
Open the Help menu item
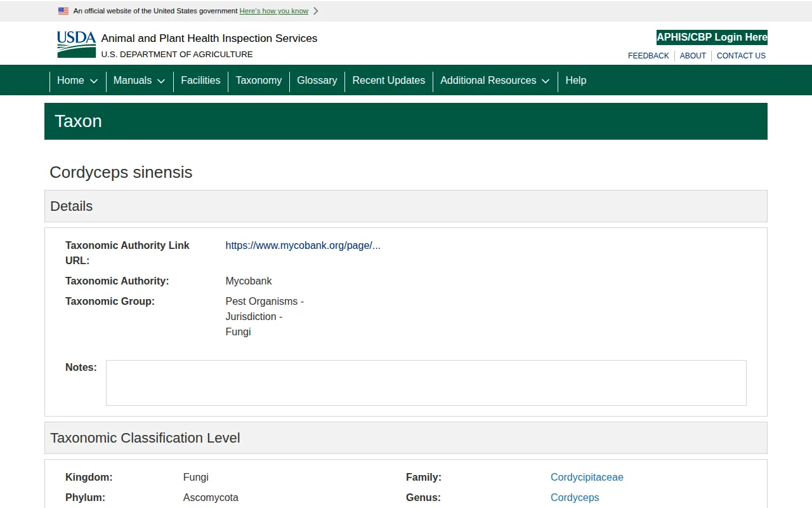(576, 81)
